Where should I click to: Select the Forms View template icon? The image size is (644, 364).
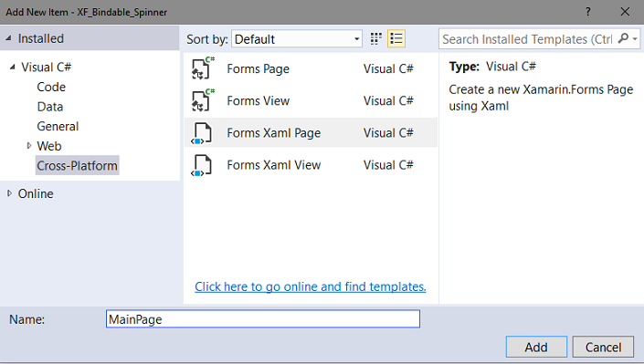tap(202, 100)
